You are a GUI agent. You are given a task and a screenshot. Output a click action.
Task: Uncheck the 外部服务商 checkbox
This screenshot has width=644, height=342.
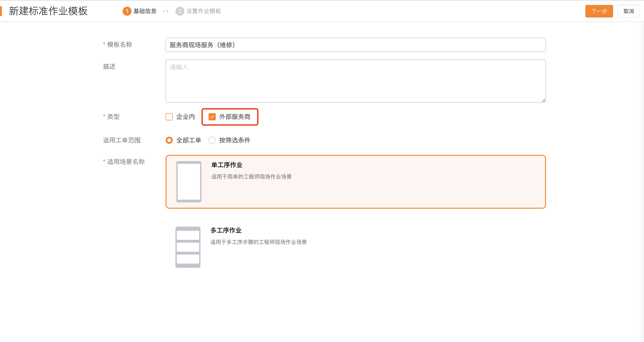pyautogui.click(x=212, y=117)
